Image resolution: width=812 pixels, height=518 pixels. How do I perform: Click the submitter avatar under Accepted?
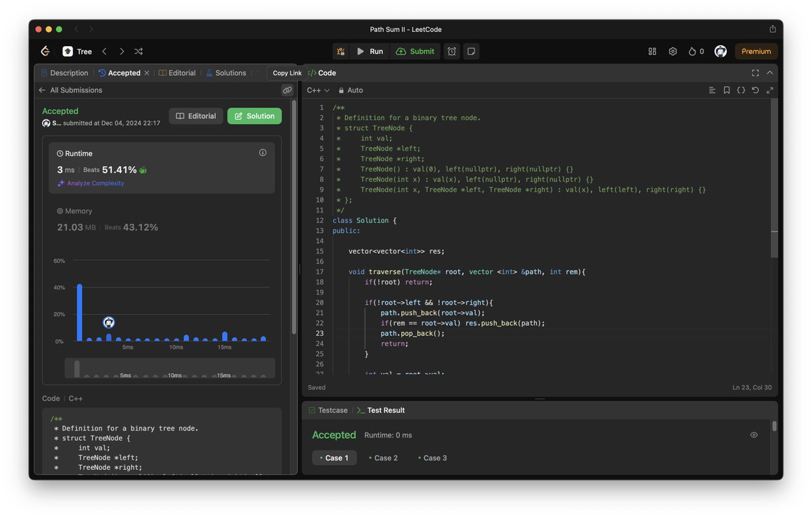click(46, 123)
